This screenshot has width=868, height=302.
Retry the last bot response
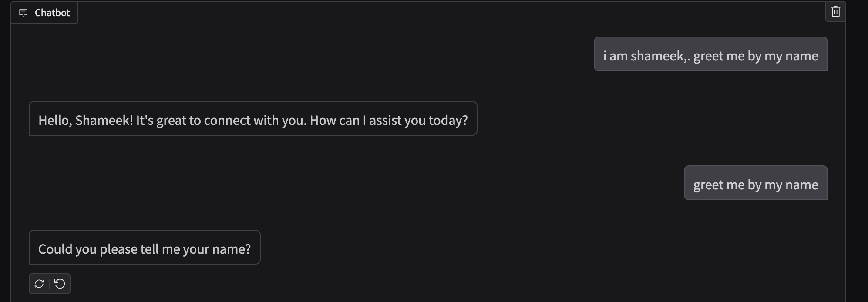pos(39,284)
